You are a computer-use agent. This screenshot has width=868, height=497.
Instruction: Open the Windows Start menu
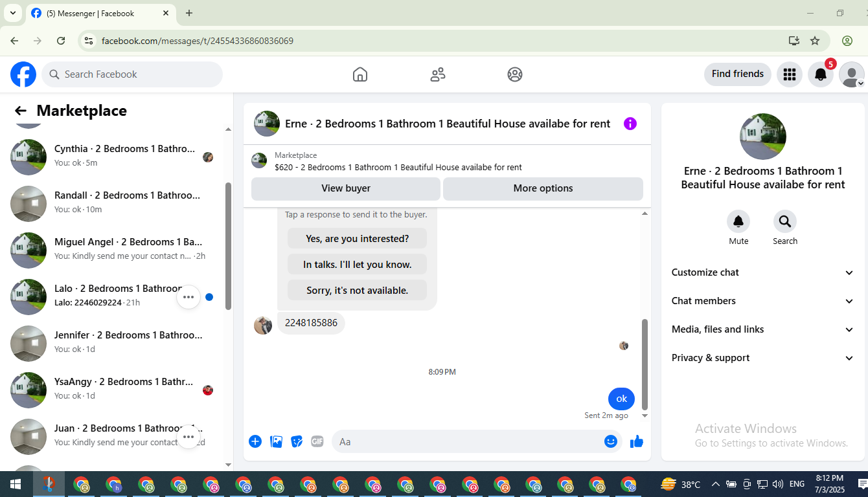(x=16, y=484)
